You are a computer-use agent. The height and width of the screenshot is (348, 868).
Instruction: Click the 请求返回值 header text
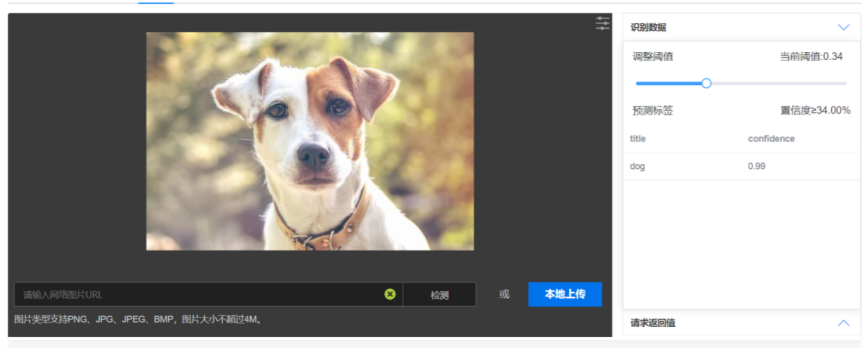(x=653, y=323)
